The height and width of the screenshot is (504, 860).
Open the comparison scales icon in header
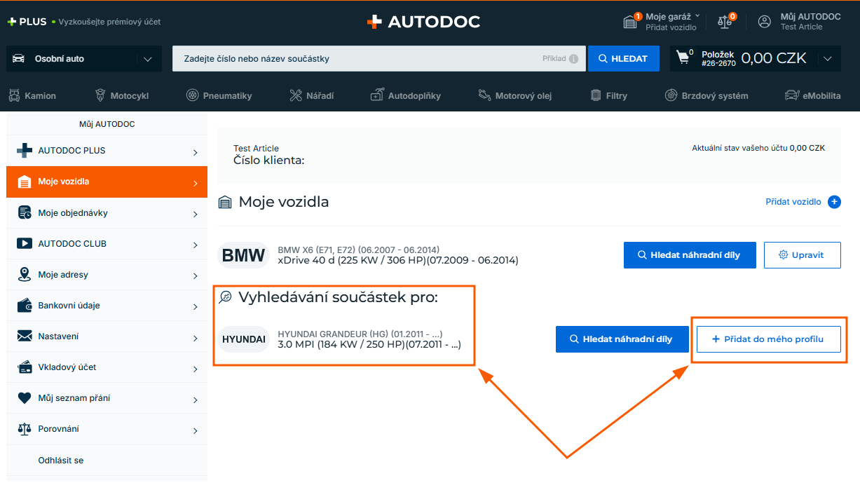pos(725,22)
